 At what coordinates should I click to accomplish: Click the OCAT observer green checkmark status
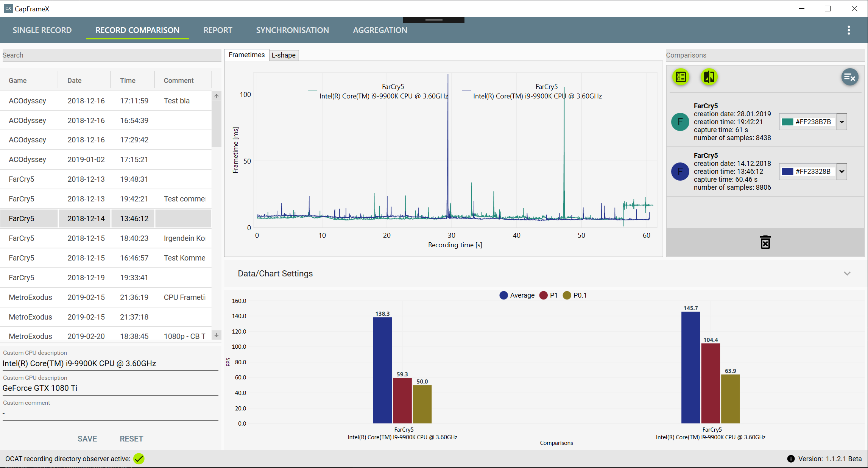tap(139, 459)
